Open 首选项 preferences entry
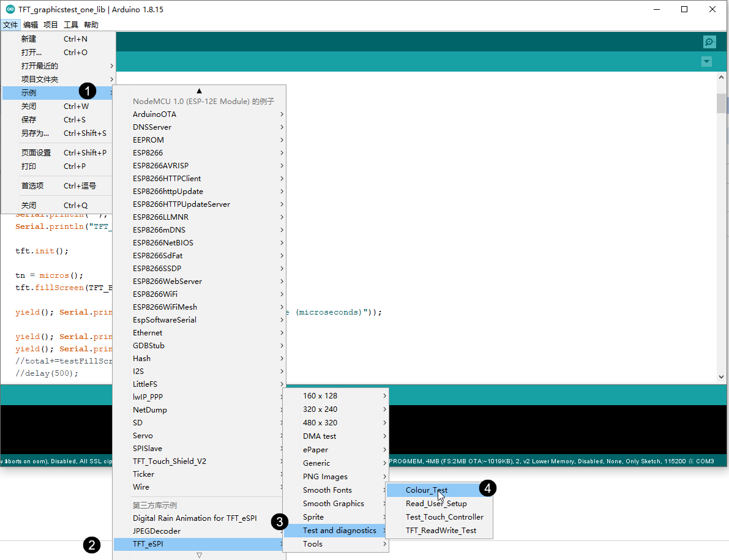729x560 pixels. (x=58, y=186)
